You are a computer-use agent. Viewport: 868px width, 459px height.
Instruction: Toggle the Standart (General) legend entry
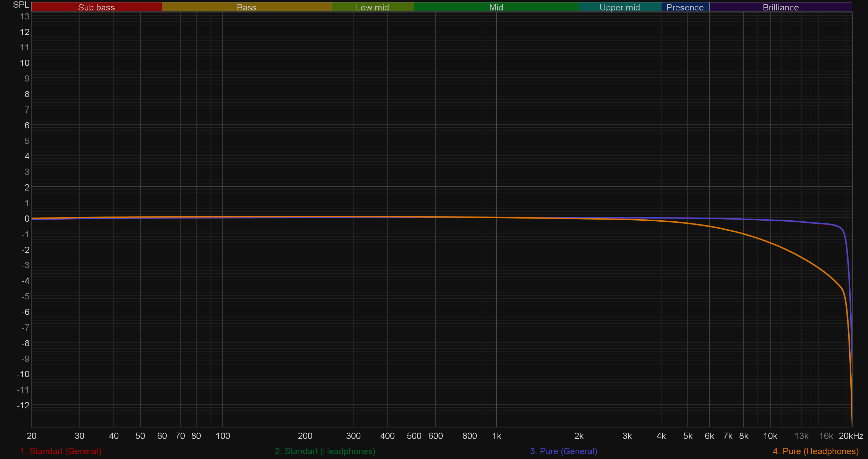click(61, 451)
